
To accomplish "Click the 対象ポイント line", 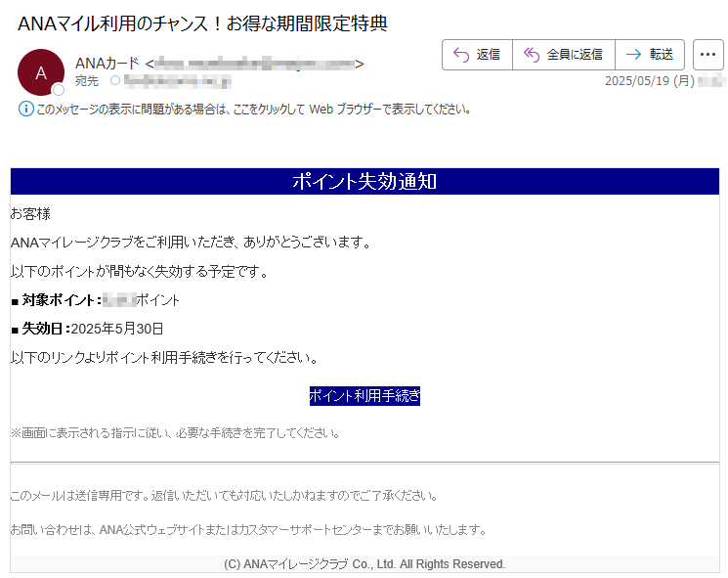I will pyautogui.click(x=95, y=300).
